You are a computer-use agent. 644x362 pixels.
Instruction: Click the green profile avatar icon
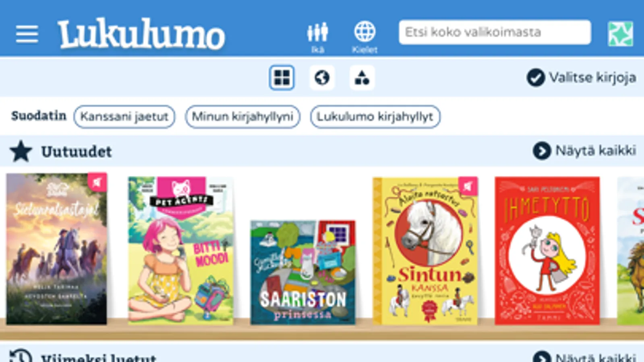[x=620, y=34]
